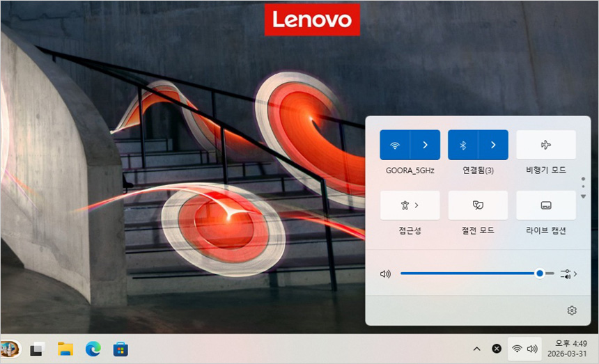Open Microsoft Store from the taskbar
599x364 pixels.
point(120,349)
